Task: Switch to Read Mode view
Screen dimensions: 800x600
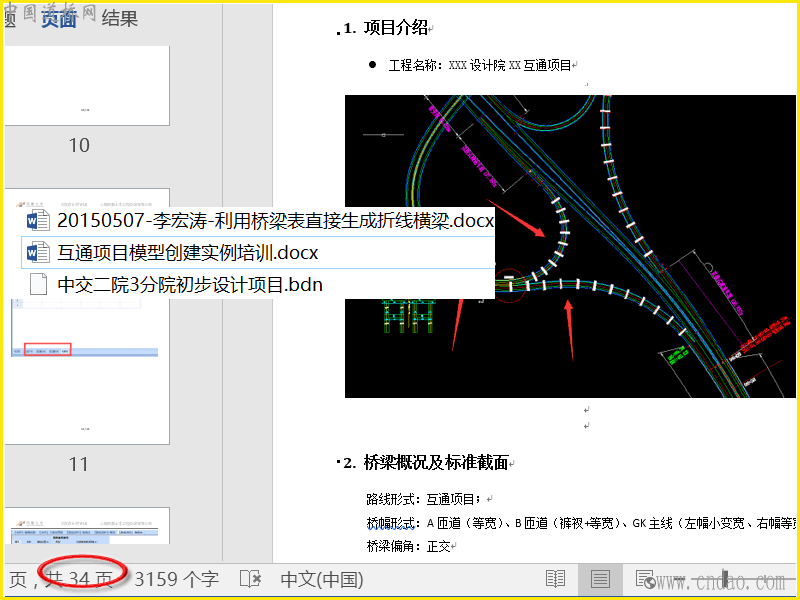Action: [x=555, y=579]
